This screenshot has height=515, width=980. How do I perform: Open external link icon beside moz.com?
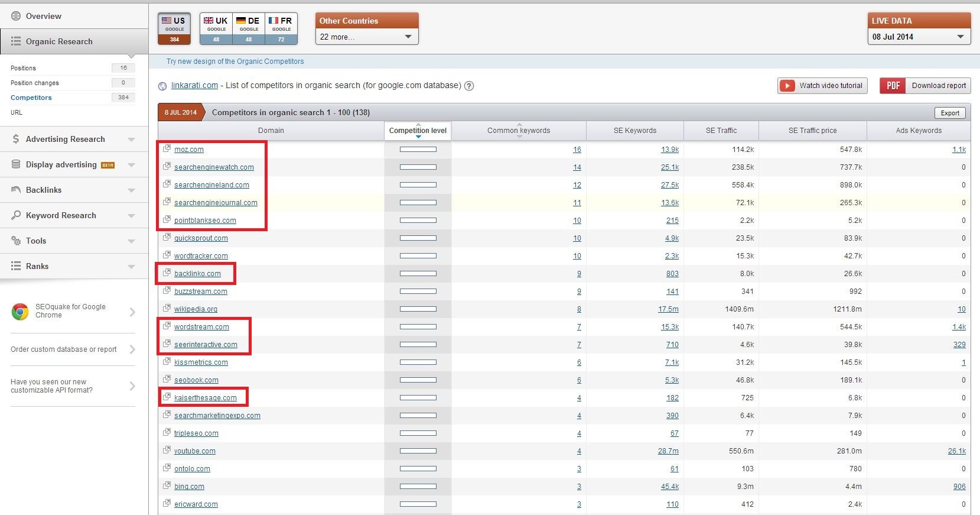(x=167, y=149)
